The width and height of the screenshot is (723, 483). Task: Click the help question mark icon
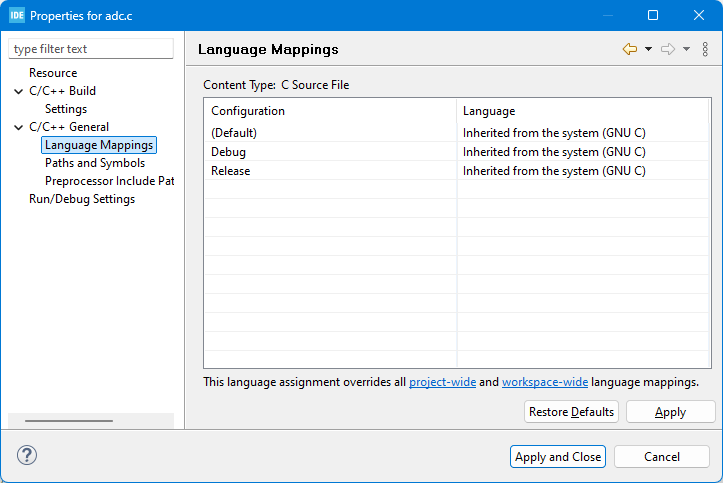(27, 456)
